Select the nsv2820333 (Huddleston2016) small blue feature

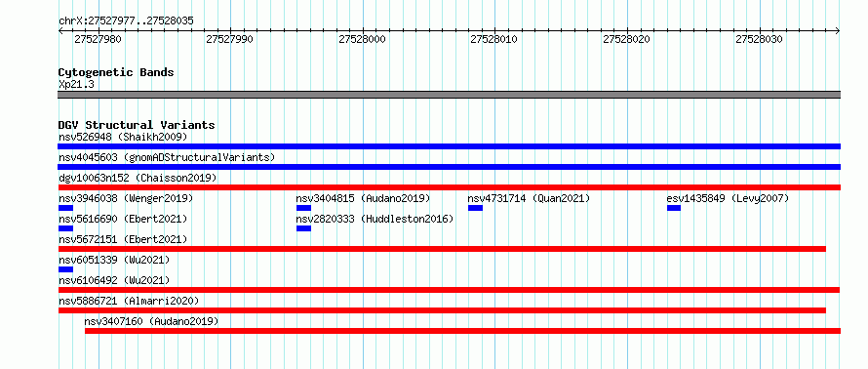[x=303, y=228]
